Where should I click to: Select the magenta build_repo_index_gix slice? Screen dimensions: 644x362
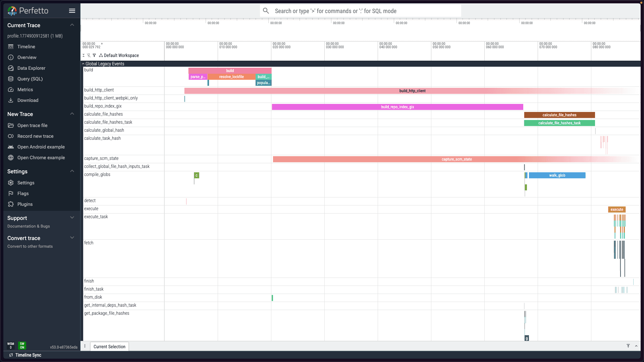point(397,107)
